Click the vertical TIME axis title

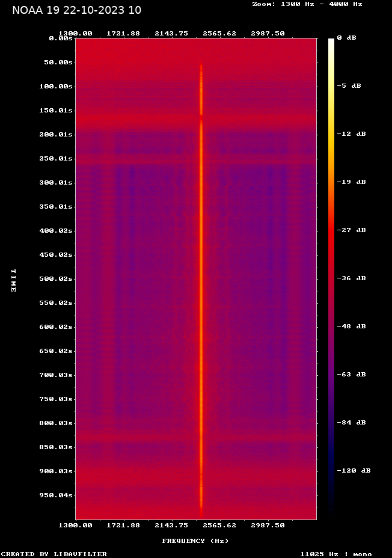coord(13,281)
